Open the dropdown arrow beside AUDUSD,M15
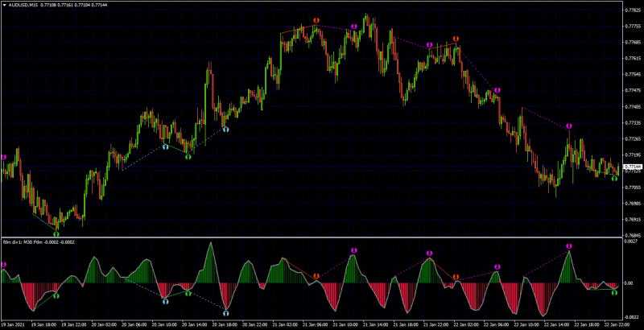The width and height of the screenshot is (644, 330). pos(5,6)
